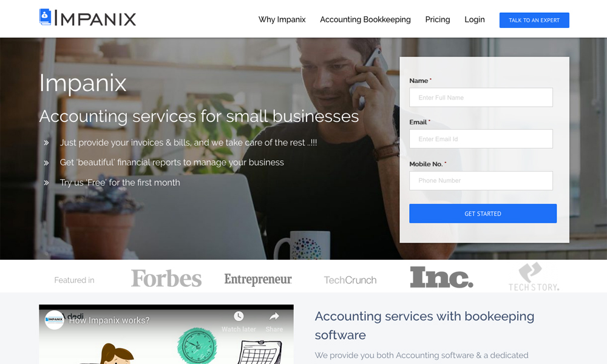Go to the Pricing page

438,20
